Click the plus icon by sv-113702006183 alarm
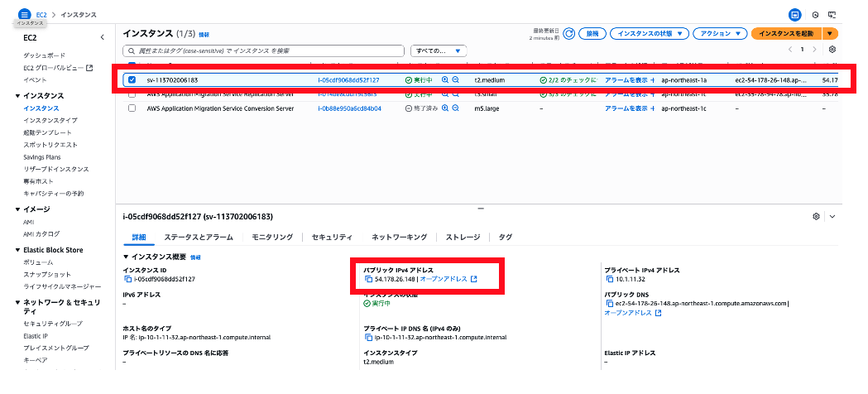Viewport: 868px width, 394px height. pos(653,79)
